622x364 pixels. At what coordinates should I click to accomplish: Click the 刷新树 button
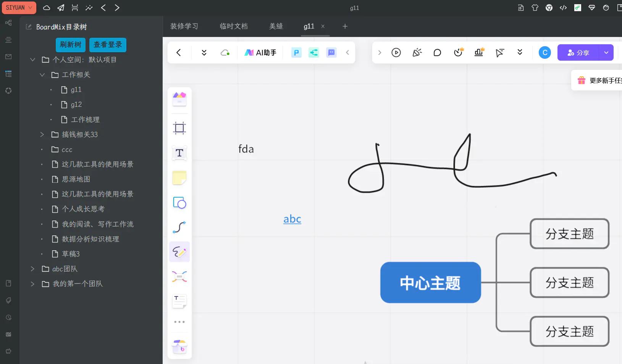(71, 45)
